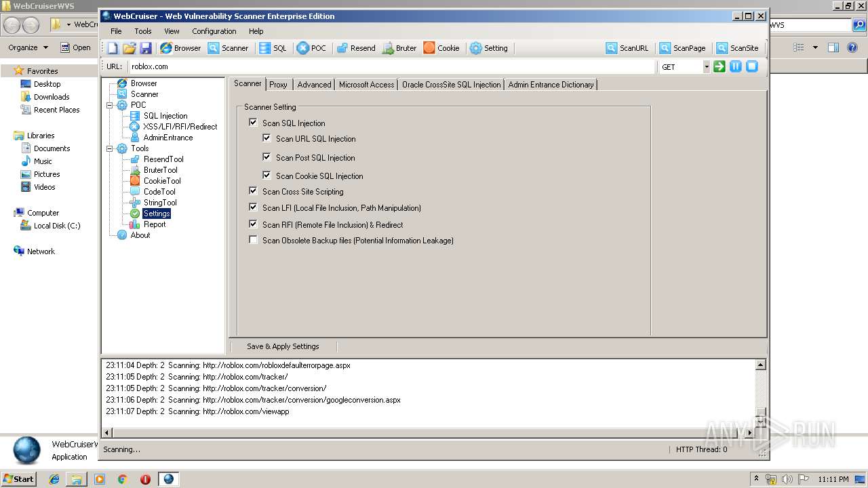
Task: Click log pane vertical scrollbar up arrow
Action: pyautogui.click(x=761, y=365)
